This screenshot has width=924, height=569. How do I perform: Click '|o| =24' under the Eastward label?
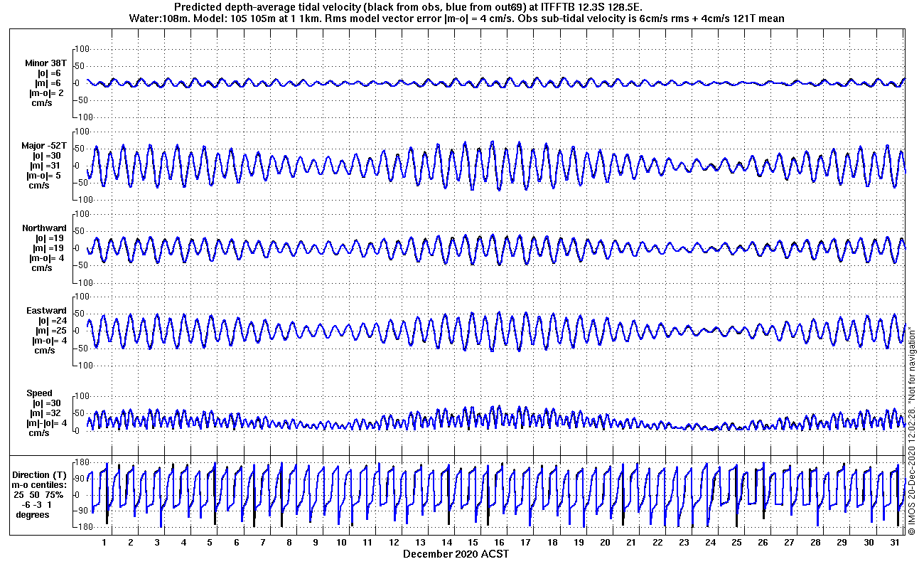[x=54, y=321]
